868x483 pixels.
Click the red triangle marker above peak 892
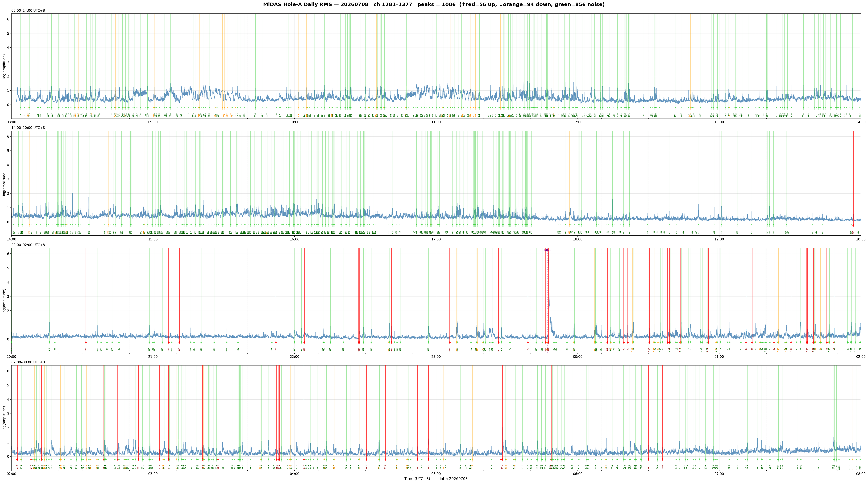367,459
